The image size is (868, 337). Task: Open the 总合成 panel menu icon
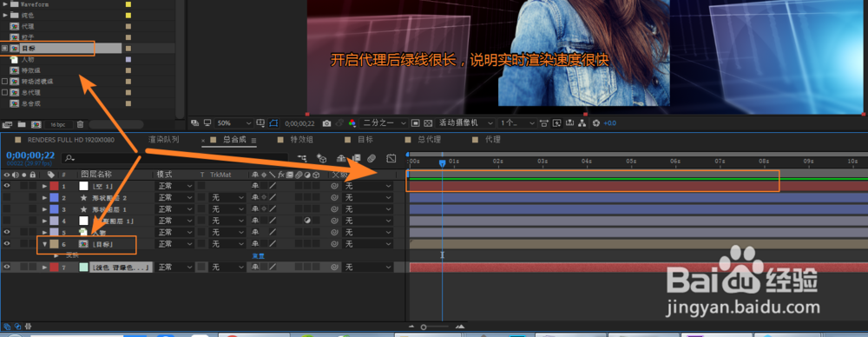pos(253,140)
